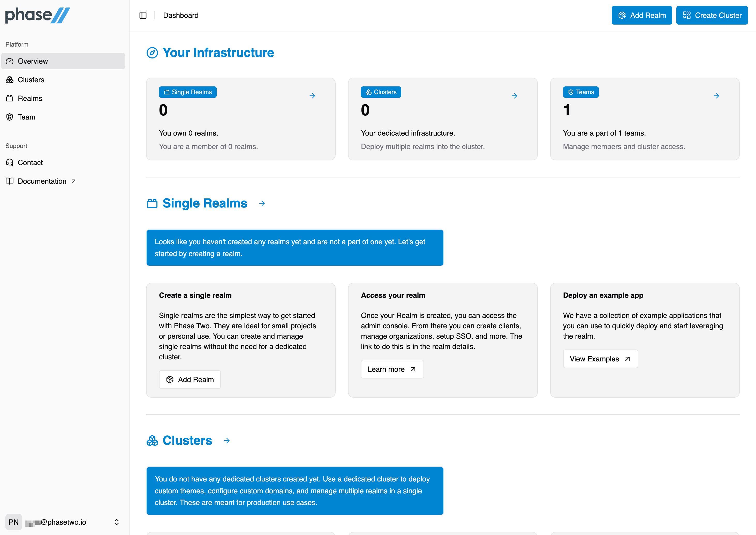The width and height of the screenshot is (756, 535).
Task: Select the Realms calendar-style icon in sidebar
Action: tap(10, 98)
